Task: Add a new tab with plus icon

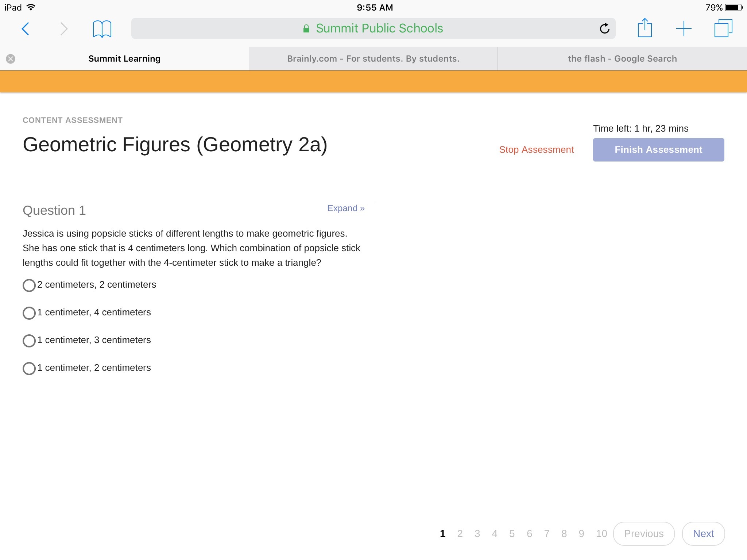Action: click(684, 28)
